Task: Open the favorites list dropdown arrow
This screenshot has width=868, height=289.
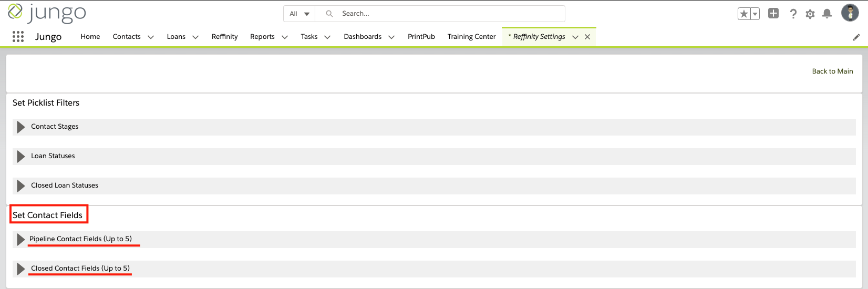Action: click(x=755, y=14)
